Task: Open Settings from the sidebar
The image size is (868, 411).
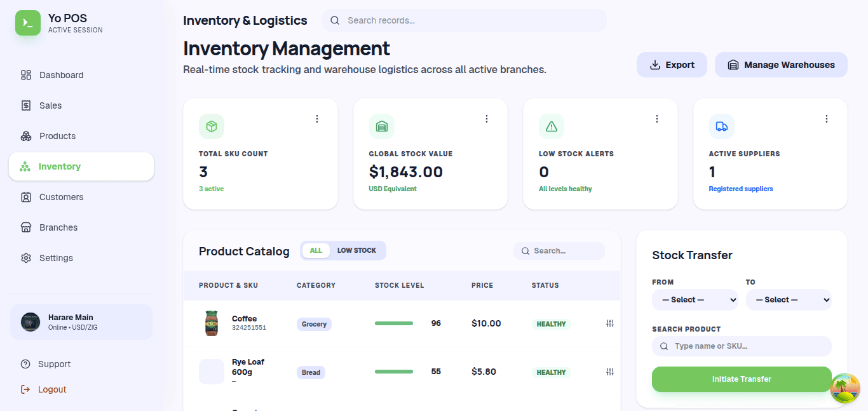Action: coord(81,258)
